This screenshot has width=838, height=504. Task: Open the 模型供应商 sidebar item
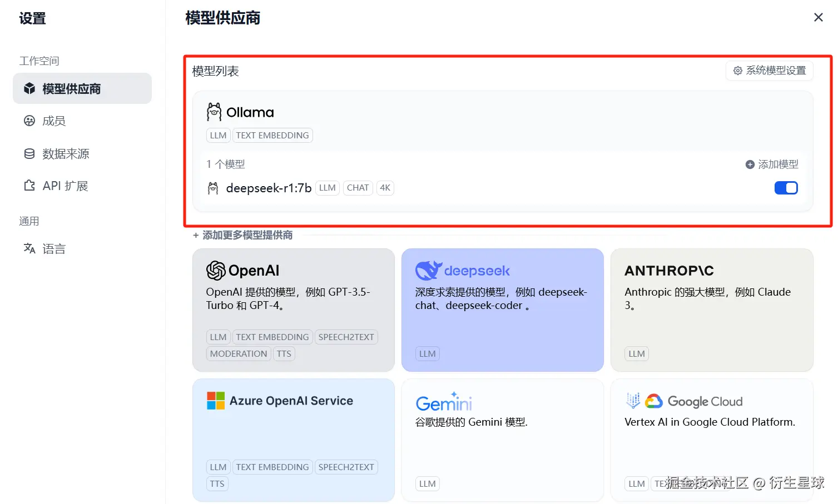(82, 88)
